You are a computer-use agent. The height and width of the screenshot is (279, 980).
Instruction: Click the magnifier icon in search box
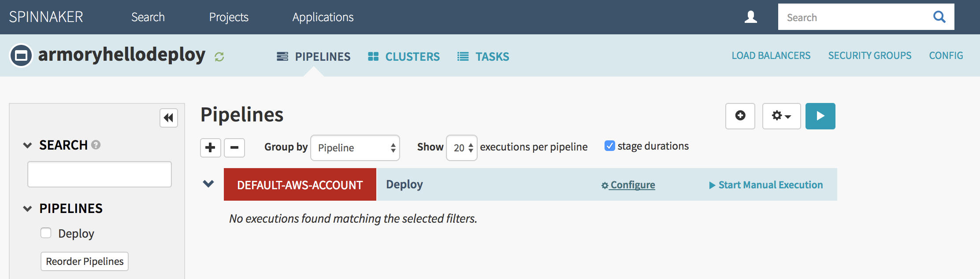click(x=939, y=17)
